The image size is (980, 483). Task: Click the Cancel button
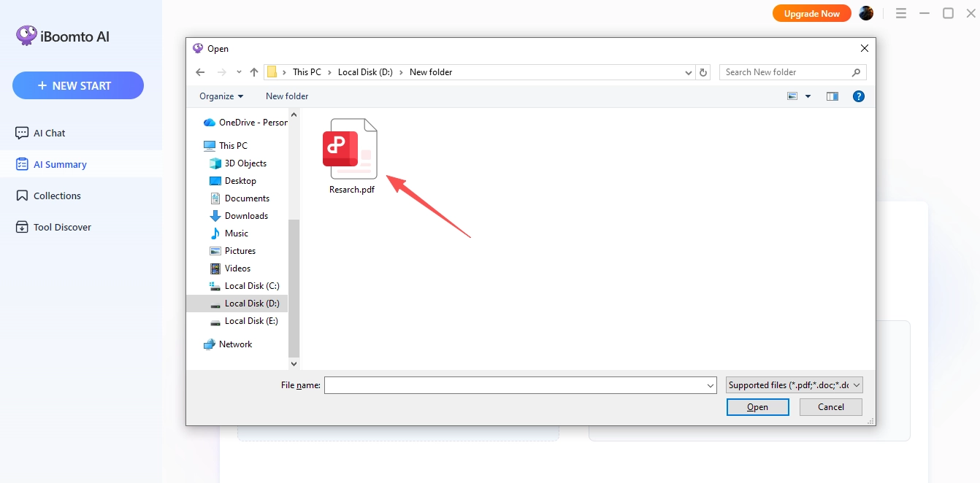coord(831,407)
